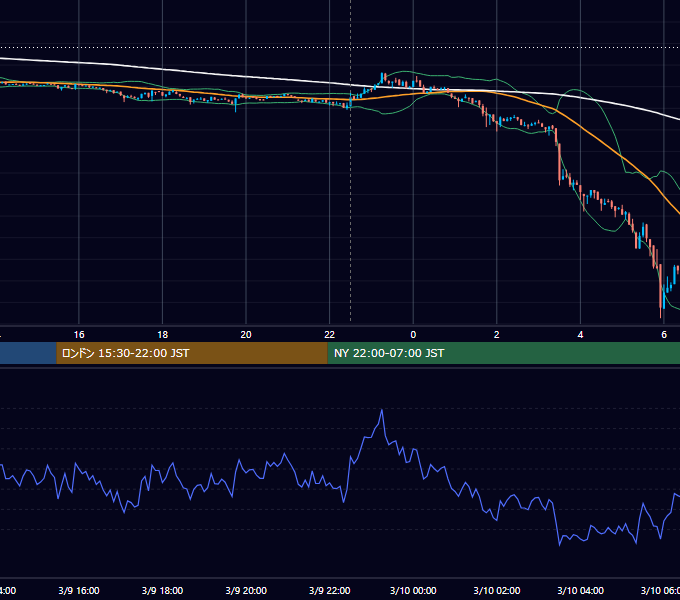Viewport: 680px width, 600px height.
Task: Click the NY 22:00-07:00 JST session bar
Action: [x=503, y=353]
